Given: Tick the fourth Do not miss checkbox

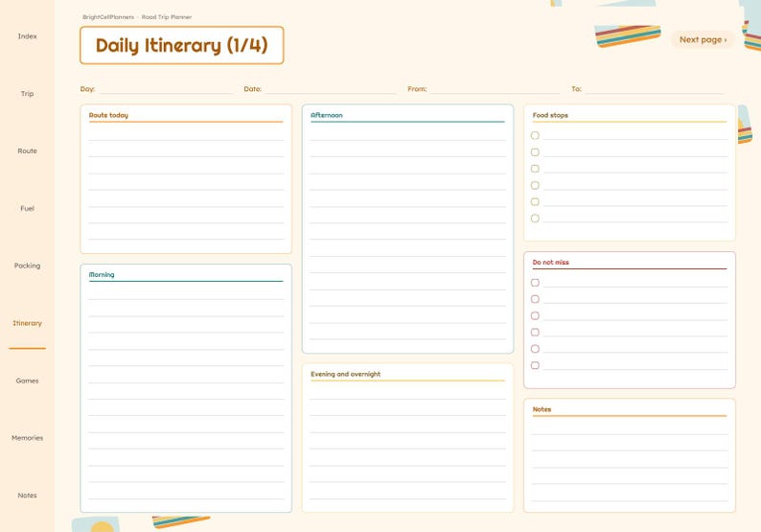Looking at the screenshot, I should pyautogui.click(x=535, y=332).
